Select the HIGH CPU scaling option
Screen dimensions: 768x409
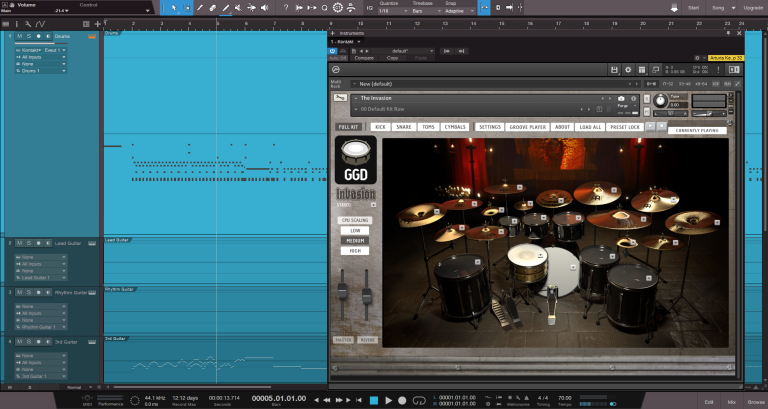tap(355, 251)
